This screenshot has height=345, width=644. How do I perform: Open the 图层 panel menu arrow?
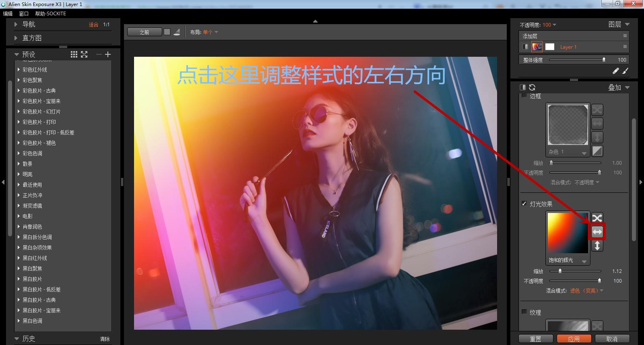(627, 25)
